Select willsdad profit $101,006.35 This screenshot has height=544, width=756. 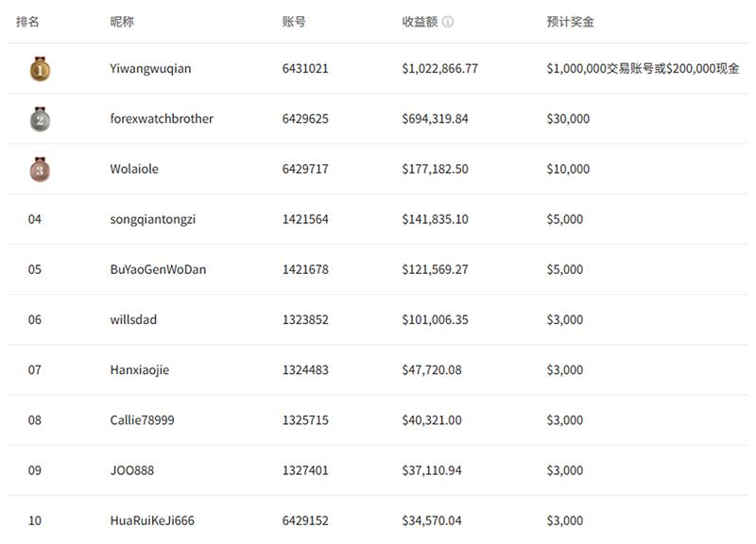pos(435,320)
